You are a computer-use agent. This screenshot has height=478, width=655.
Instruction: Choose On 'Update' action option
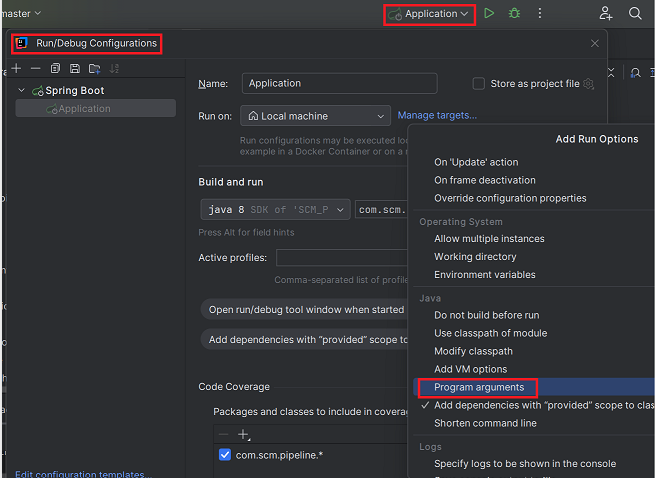click(476, 162)
